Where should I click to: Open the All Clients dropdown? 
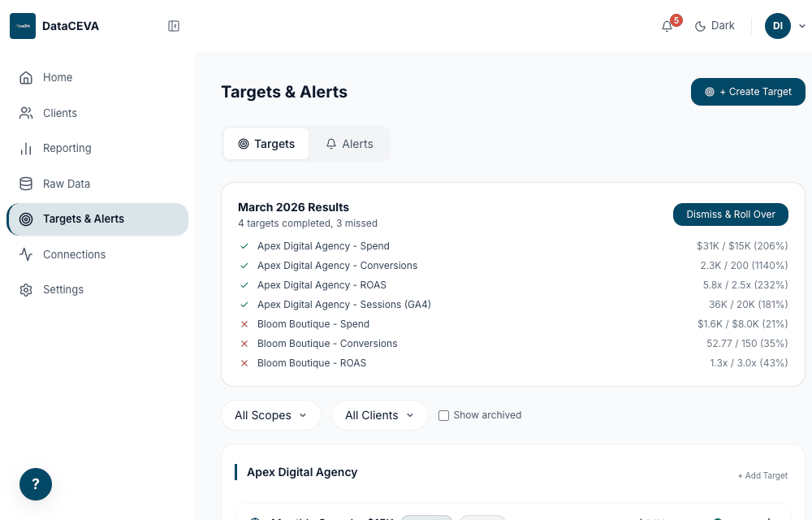(x=379, y=415)
